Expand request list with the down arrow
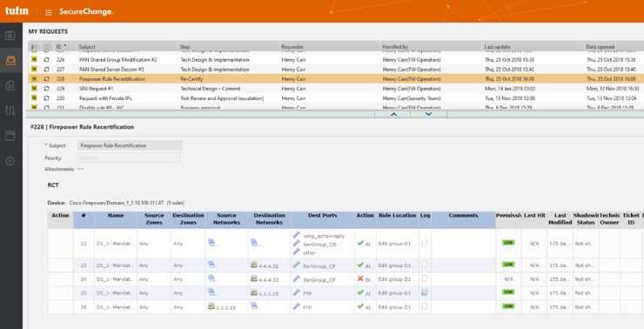 point(428,114)
